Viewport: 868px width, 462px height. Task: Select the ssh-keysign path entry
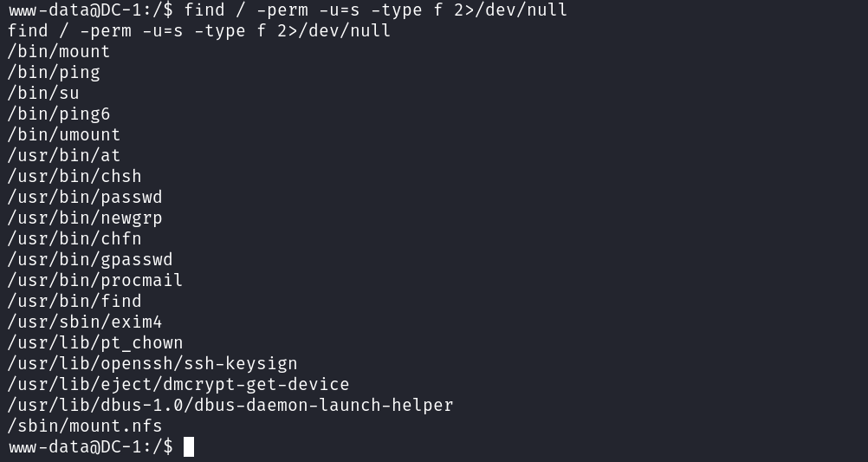(x=152, y=363)
